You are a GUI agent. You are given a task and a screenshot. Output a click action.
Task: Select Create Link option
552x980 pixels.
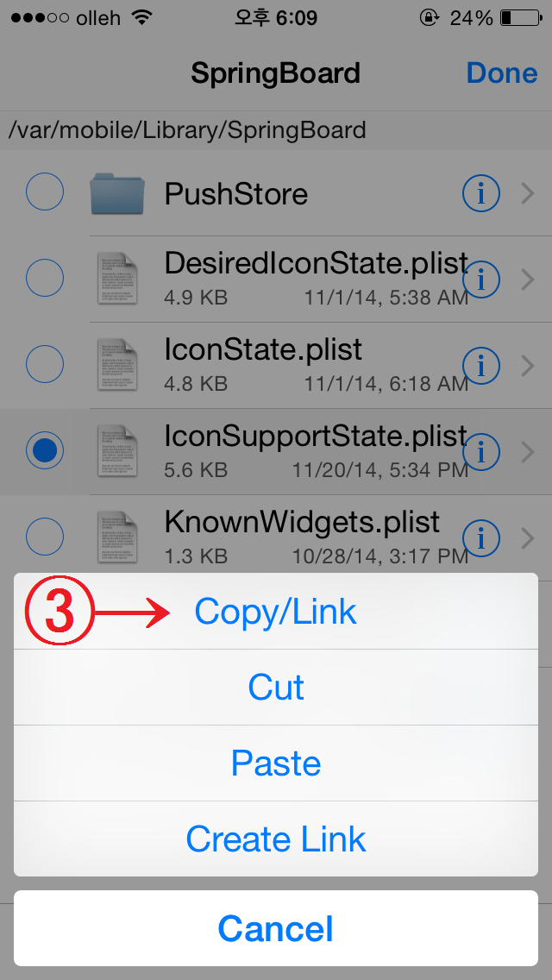point(276,839)
